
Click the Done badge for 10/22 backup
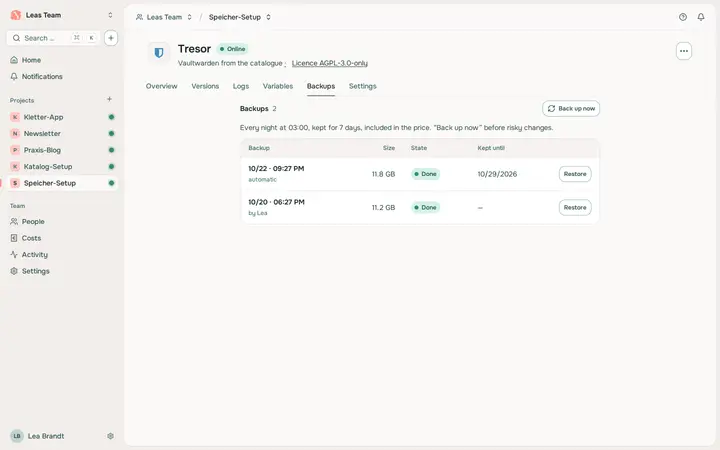tap(425, 174)
